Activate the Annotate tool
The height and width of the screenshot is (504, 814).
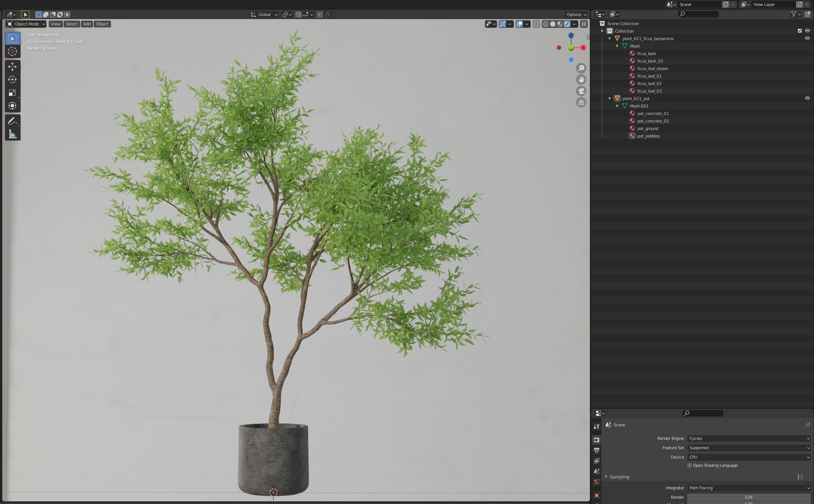tap(12, 121)
